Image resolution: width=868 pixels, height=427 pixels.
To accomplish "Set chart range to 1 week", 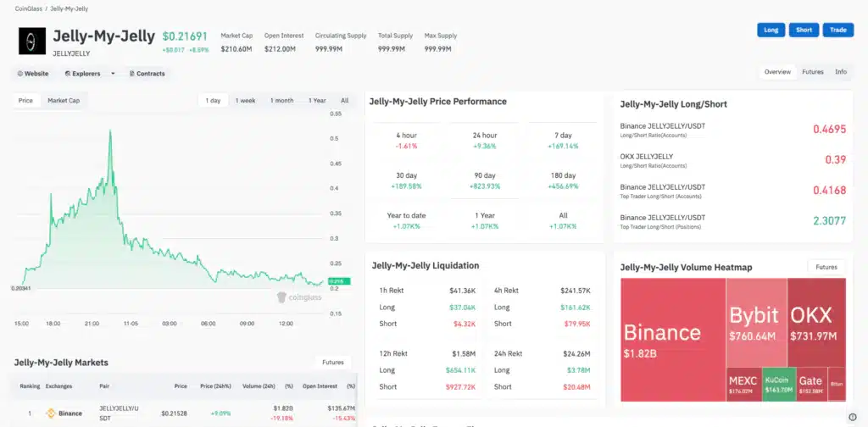I will pyautogui.click(x=245, y=100).
